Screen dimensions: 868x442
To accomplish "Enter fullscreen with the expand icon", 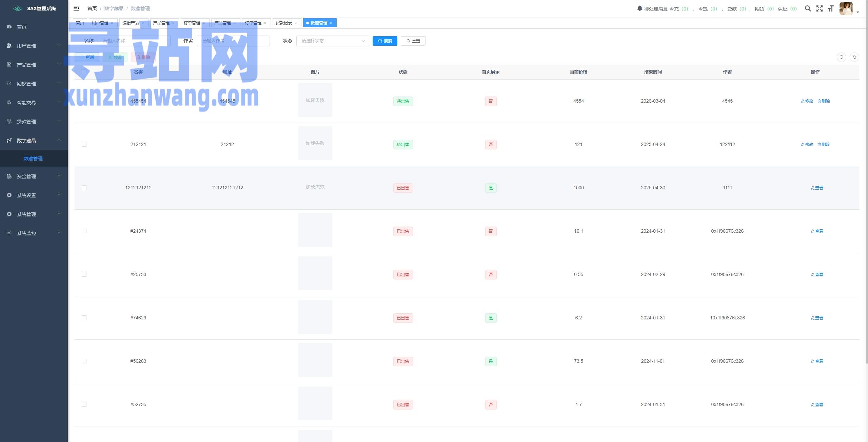I will [820, 8].
